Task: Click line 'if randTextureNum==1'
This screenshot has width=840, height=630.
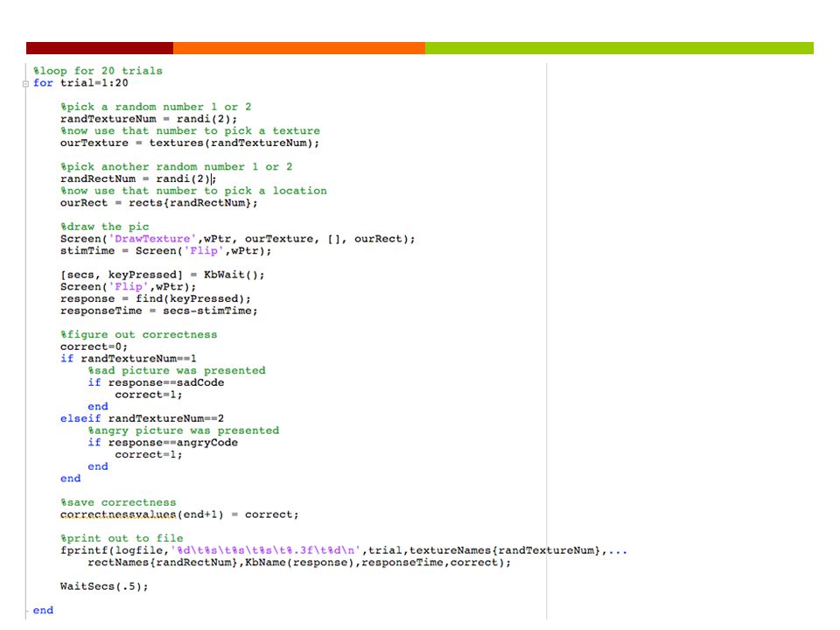Action: tap(128, 359)
